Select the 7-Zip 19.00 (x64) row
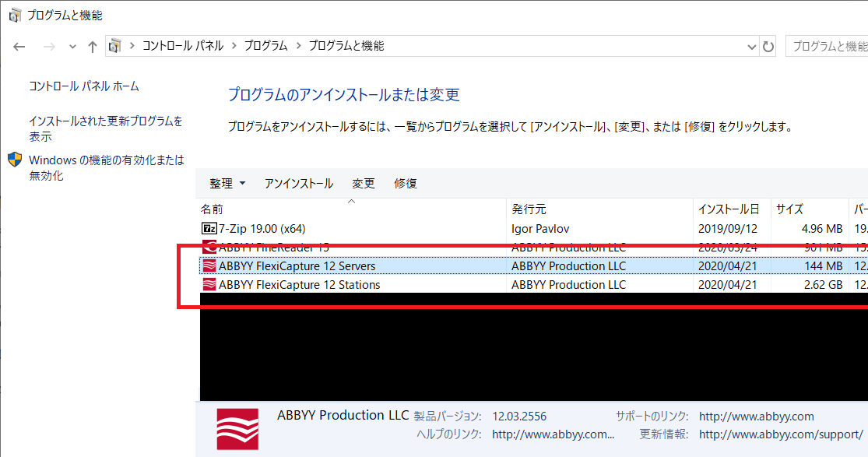This screenshot has height=457, width=868. [533, 229]
